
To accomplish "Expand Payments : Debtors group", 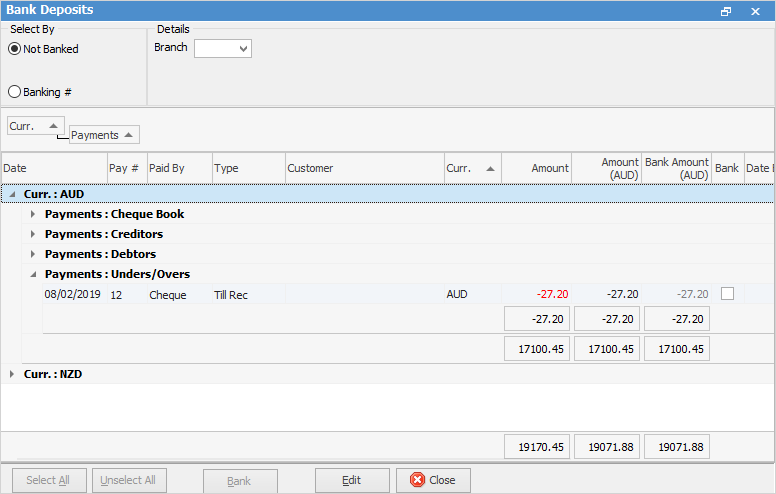I will click(x=33, y=254).
